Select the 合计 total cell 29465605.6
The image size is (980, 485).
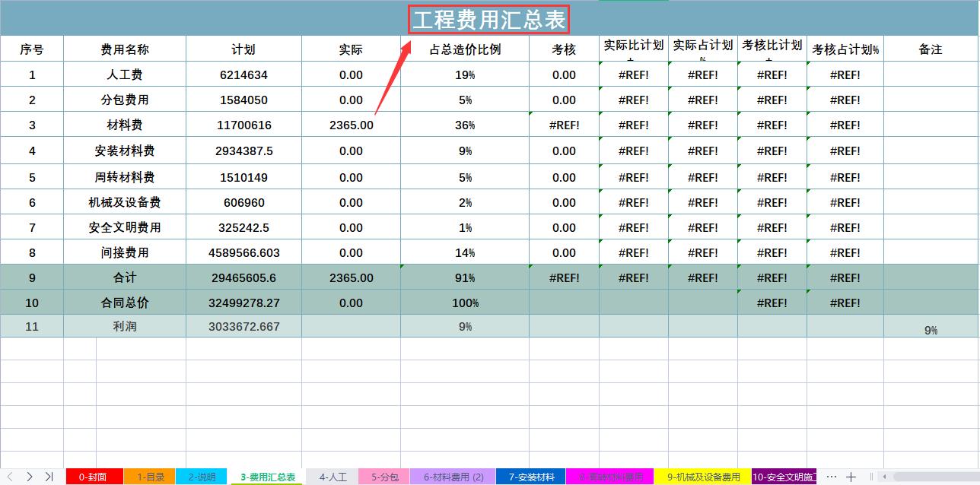point(242,277)
